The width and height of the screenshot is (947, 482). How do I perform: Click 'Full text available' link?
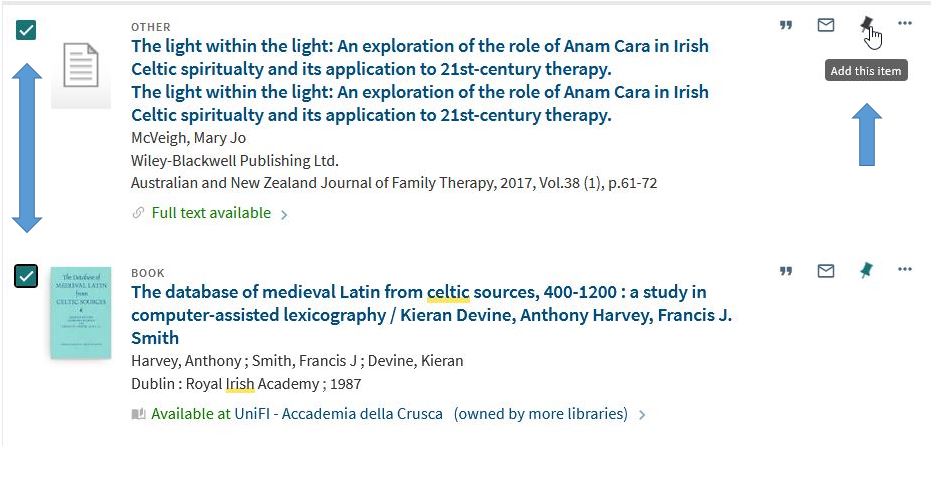[x=211, y=213]
